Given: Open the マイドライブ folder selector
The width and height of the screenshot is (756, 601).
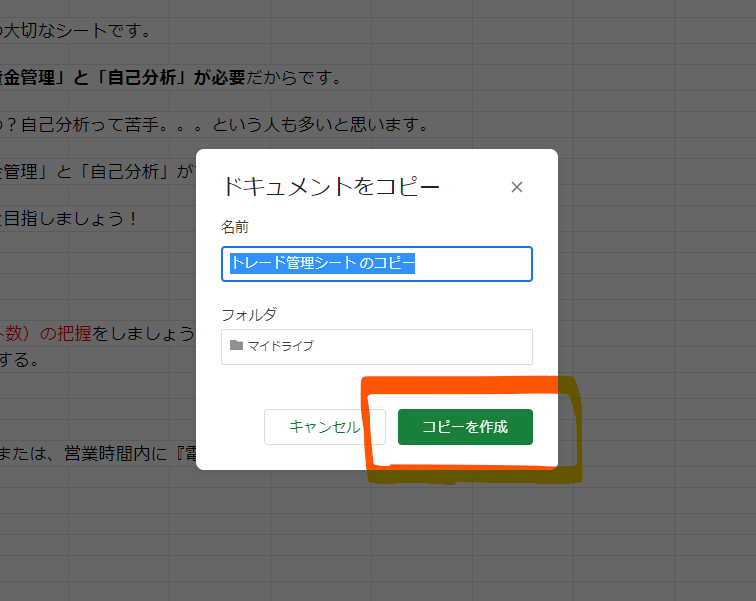Looking at the screenshot, I should pyautogui.click(x=376, y=346).
